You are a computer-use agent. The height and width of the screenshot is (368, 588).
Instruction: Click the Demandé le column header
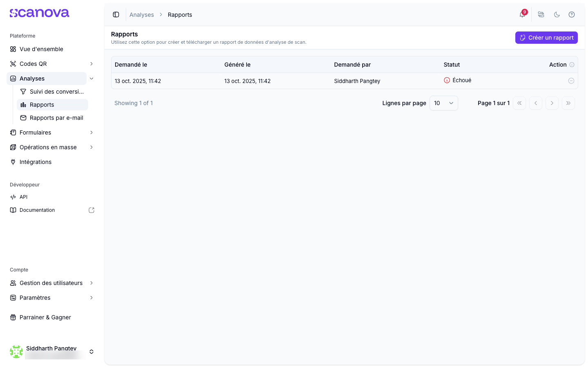tap(131, 65)
